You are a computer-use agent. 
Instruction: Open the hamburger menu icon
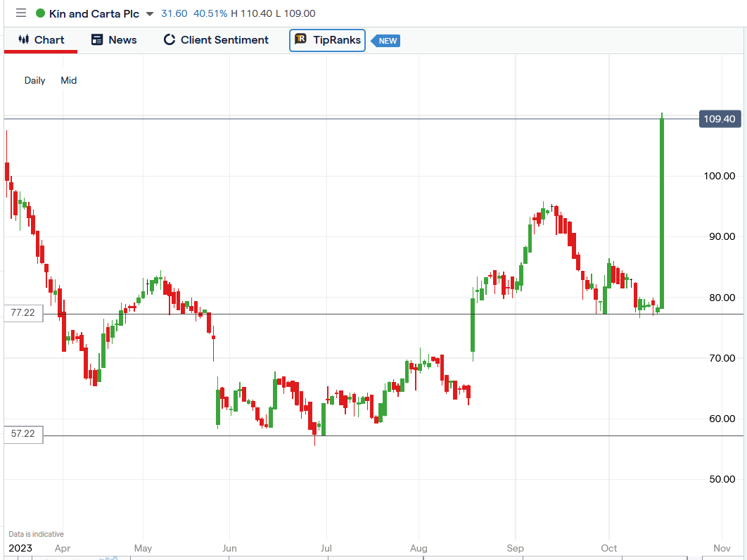click(21, 13)
